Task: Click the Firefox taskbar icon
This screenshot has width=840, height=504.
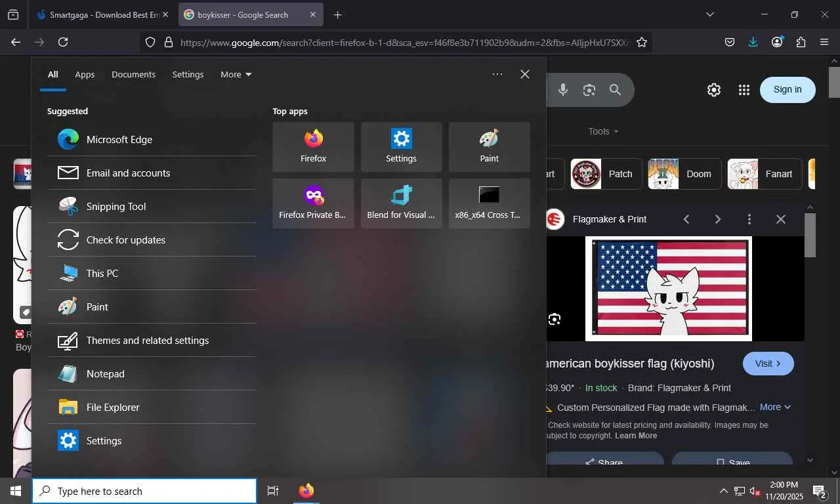Action: 306,491
